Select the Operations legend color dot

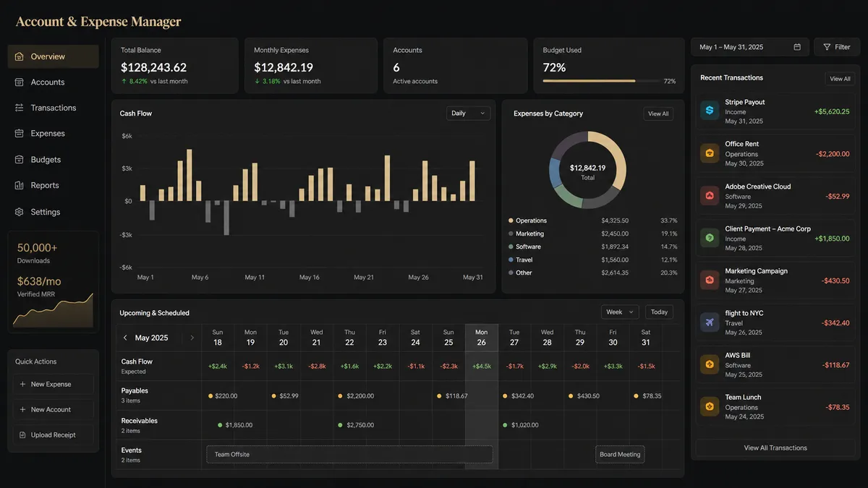(x=511, y=221)
